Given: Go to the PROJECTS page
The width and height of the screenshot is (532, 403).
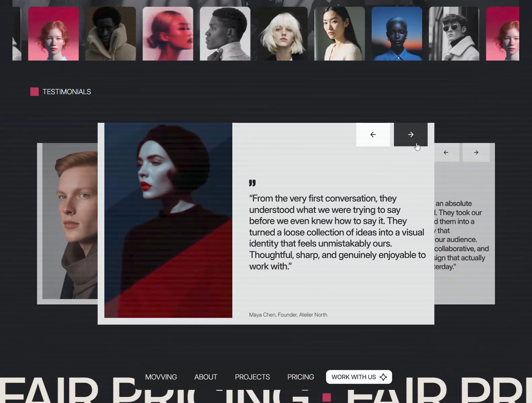Looking at the screenshot, I should pyautogui.click(x=253, y=377).
